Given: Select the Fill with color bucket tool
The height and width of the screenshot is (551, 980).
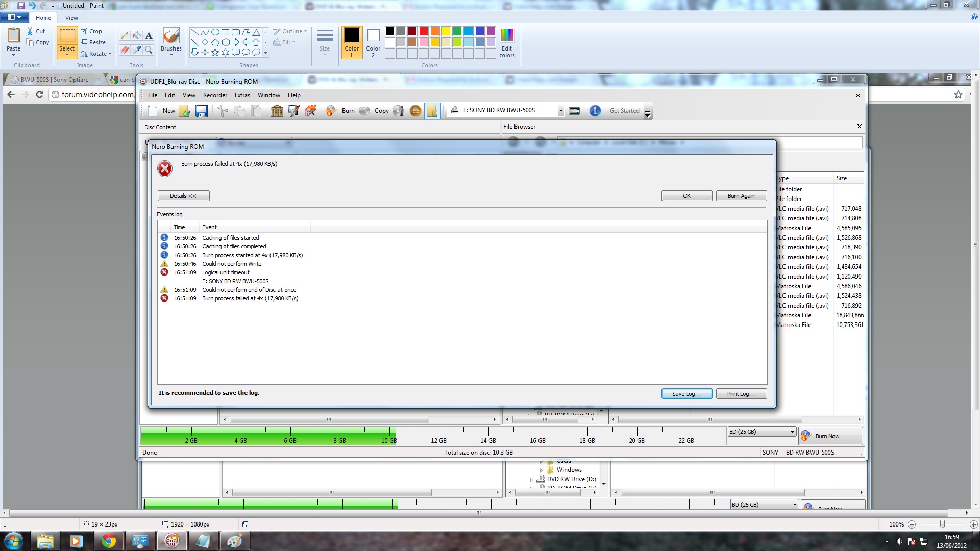Looking at the screenshot, I should pyautogui.click(x=137, y=36).
